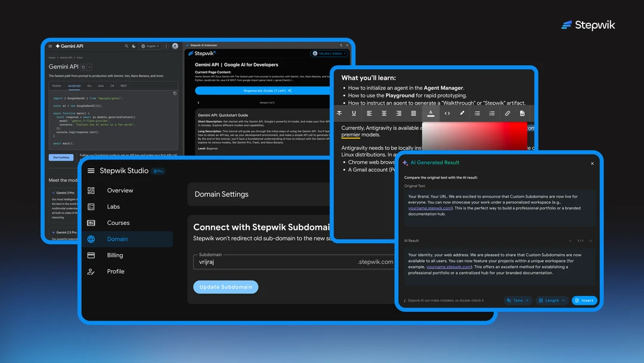Click the insert link icon

pyautogui.click(x=507, y=113)
